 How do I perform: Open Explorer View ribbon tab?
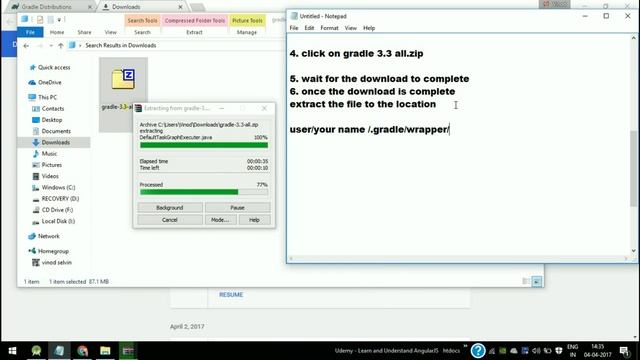(x=110, y=32)
